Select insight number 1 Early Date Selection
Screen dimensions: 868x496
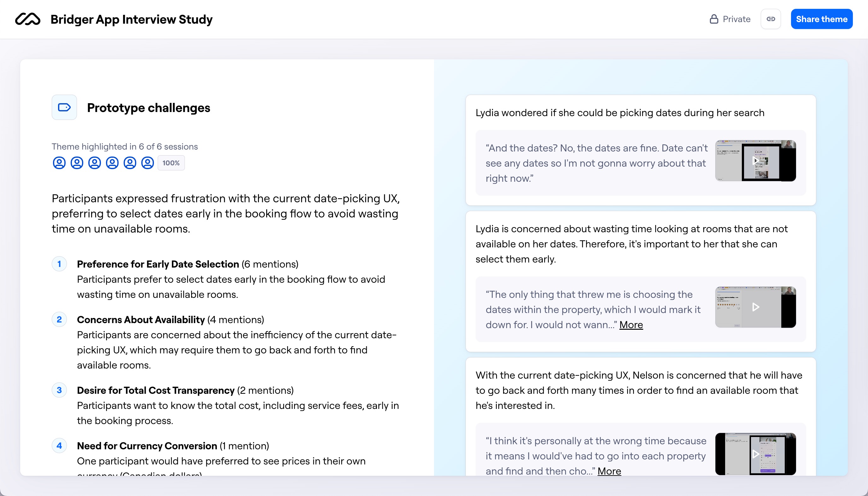coord(158,264)
